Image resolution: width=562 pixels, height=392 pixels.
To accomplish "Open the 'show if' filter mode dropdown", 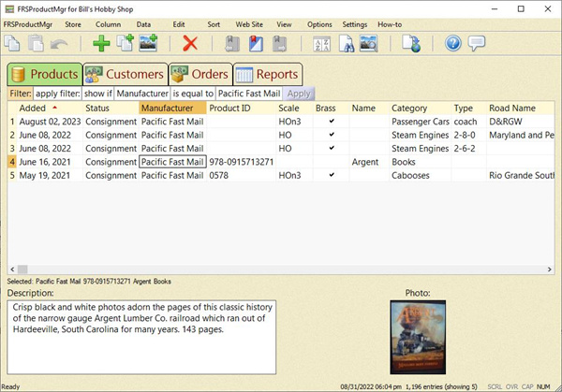I will [96, 94].
